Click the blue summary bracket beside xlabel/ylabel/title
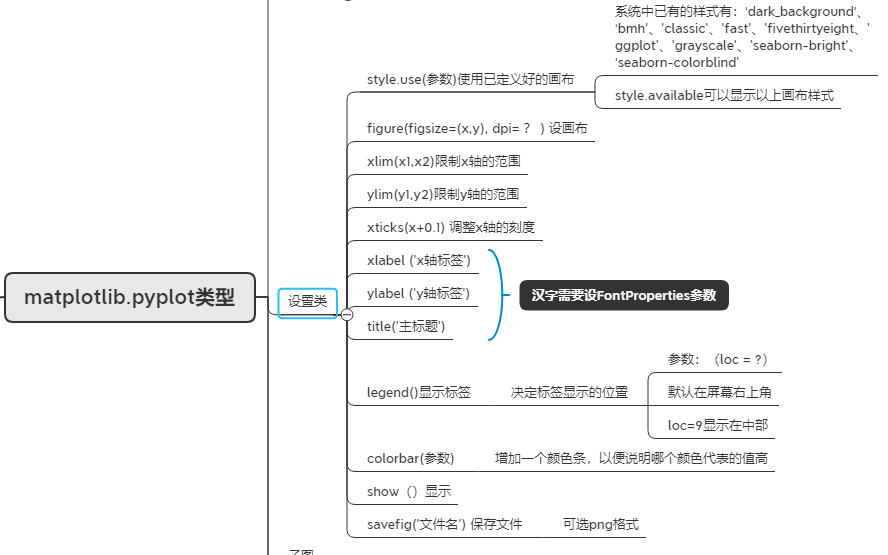888x555 pixels. [x=497, y=294]
